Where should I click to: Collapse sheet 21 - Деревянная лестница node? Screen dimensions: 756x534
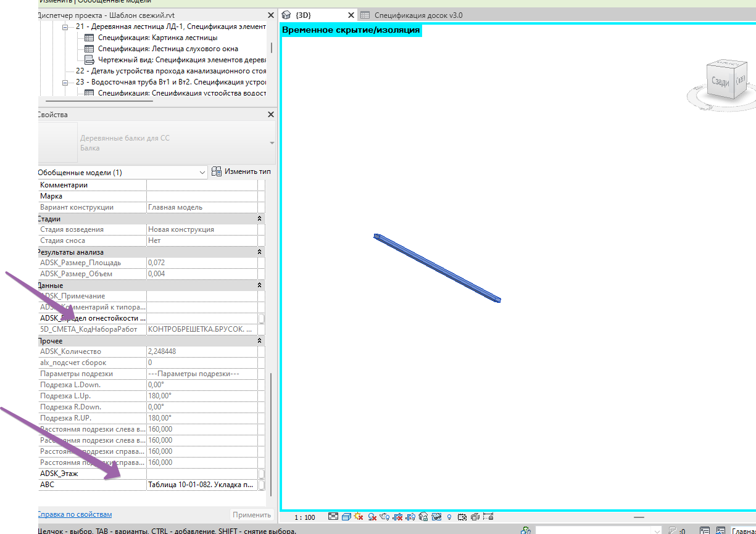(65, 27)
